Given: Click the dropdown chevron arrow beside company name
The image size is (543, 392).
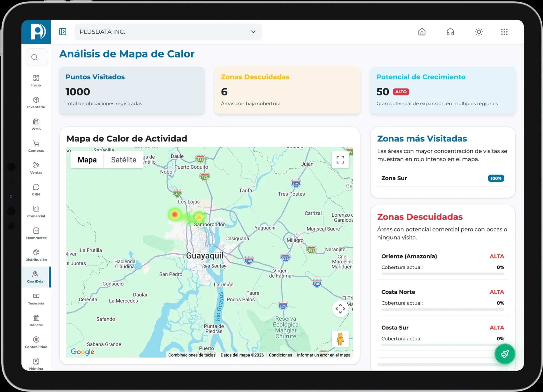Looking at the screenshot, I should pos(253,32).
